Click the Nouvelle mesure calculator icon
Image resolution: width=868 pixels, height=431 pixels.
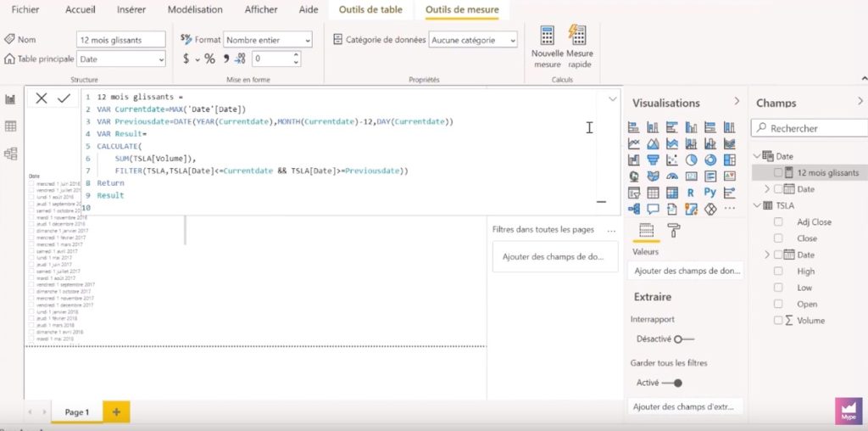(547, 35)
